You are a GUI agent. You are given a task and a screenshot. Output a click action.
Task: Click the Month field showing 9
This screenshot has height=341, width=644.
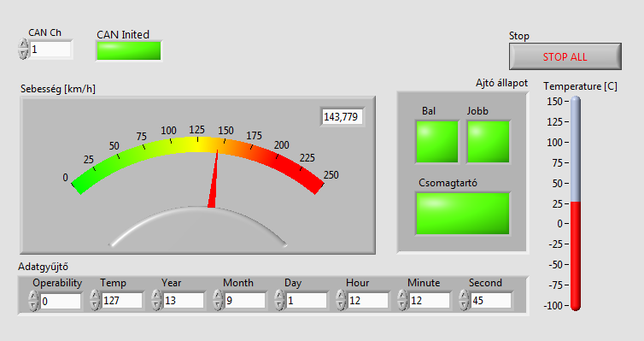(x=245, y=301)
